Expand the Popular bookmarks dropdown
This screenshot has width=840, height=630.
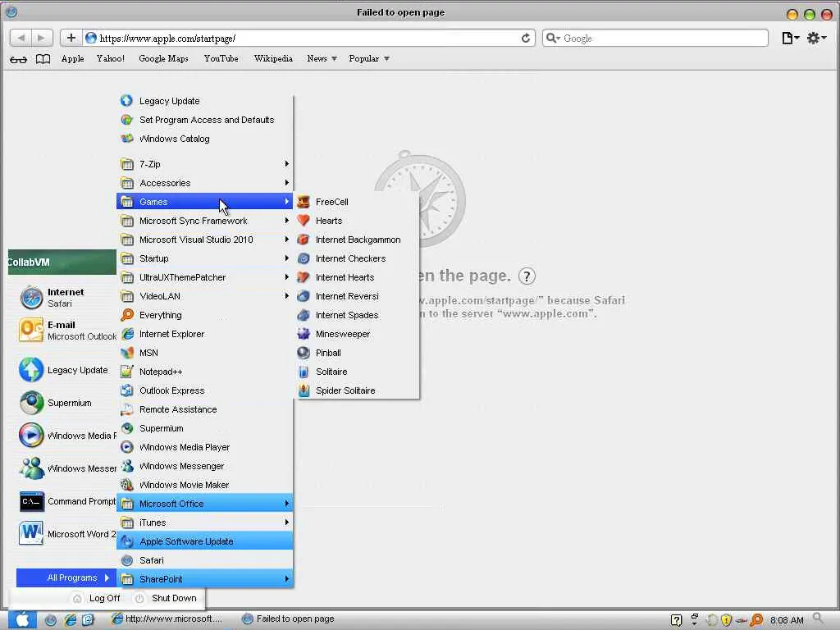368,58
